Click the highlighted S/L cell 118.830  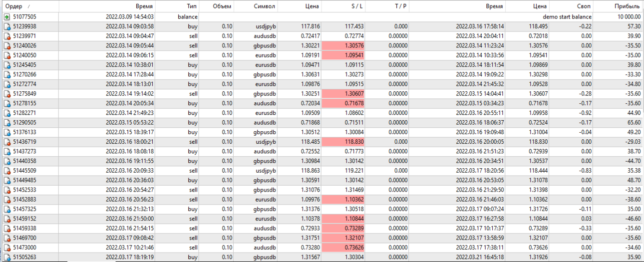click(343, 142)
